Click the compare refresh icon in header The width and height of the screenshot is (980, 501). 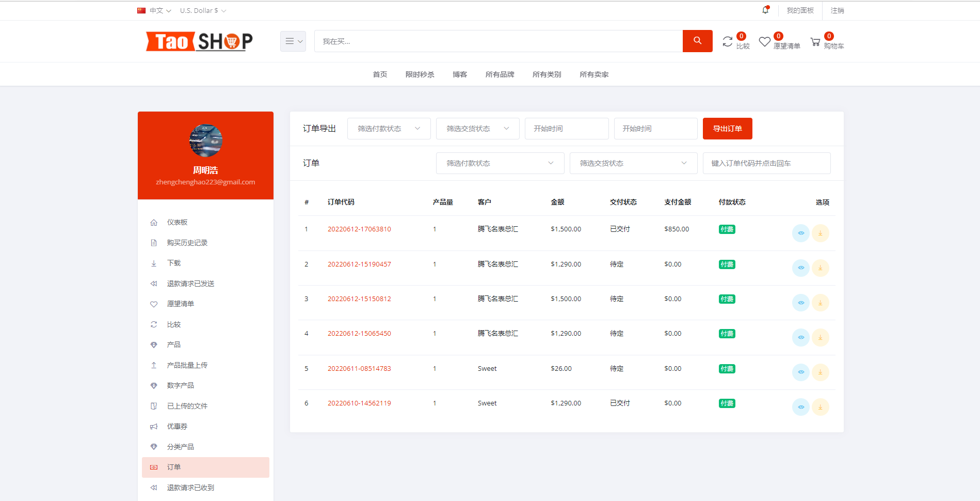point(728,40)
